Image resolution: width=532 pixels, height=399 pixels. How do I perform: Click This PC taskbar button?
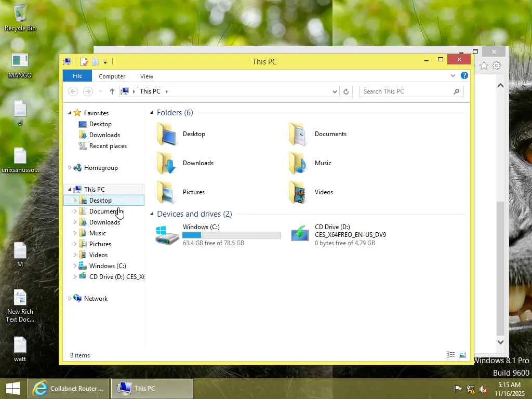coord(152,389)
